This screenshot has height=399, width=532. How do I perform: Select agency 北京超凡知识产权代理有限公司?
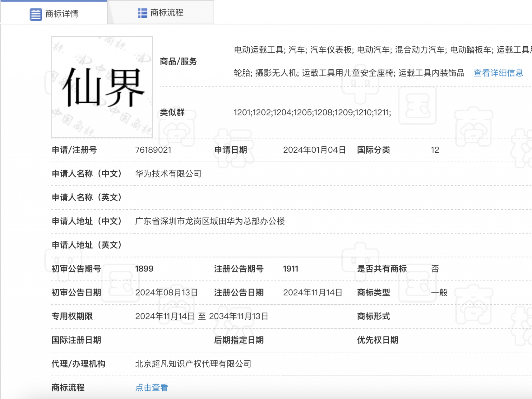(193, 364)
